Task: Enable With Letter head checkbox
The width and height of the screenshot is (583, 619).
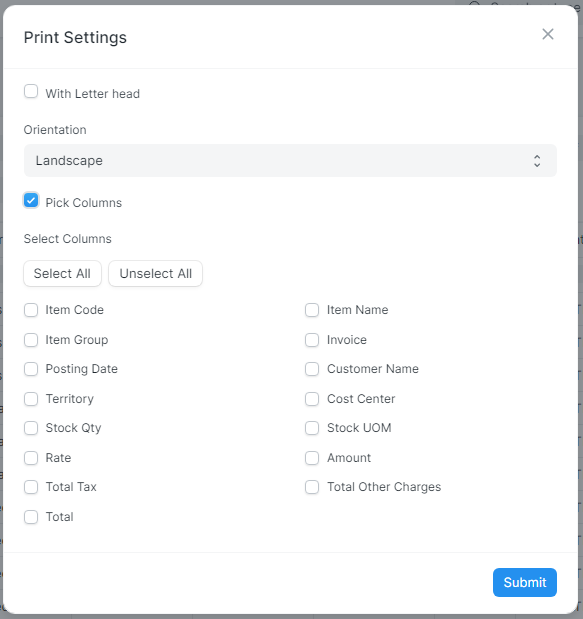Action: click(x=31, y=91)
